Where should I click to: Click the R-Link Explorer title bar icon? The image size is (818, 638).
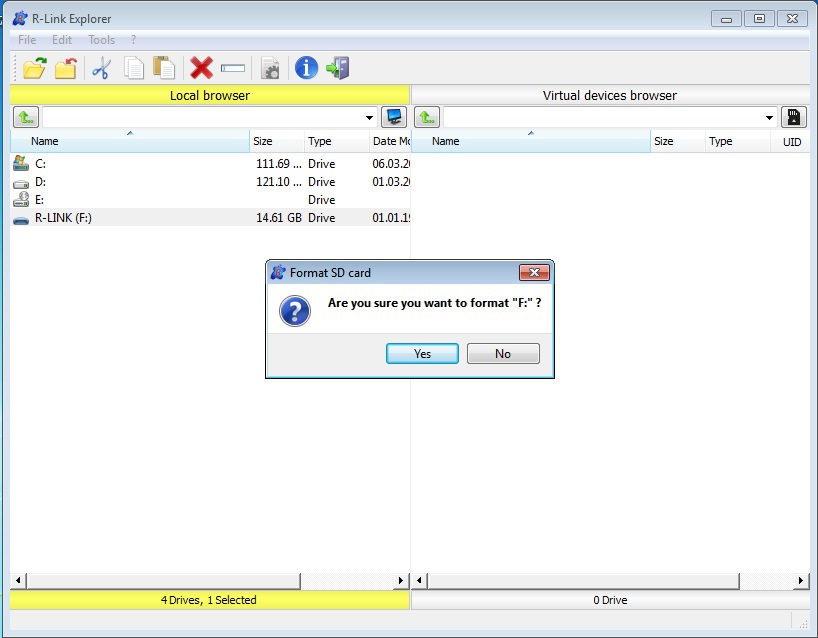20,19
